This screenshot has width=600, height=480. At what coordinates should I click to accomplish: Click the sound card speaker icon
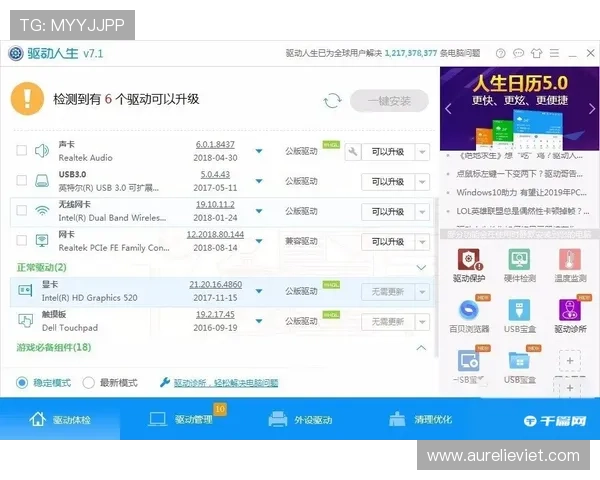point(42,151)
